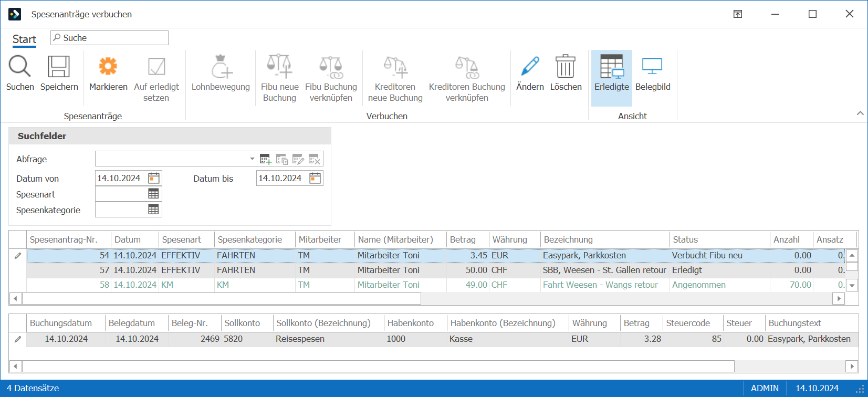Add a new Abfrage query icon
The height and width of the screenshot is (397, 868).
coord(266,159)
